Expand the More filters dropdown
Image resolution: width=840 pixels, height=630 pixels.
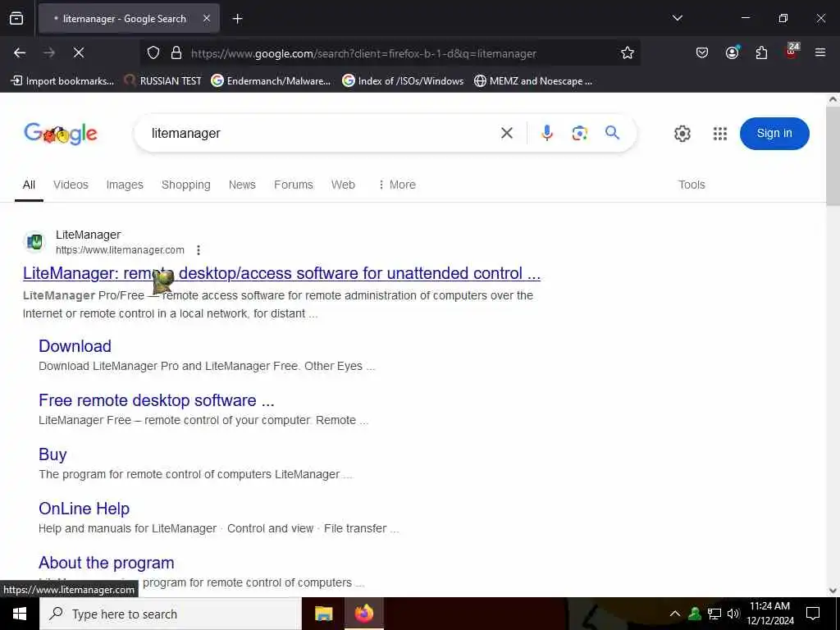coord(396,185)
